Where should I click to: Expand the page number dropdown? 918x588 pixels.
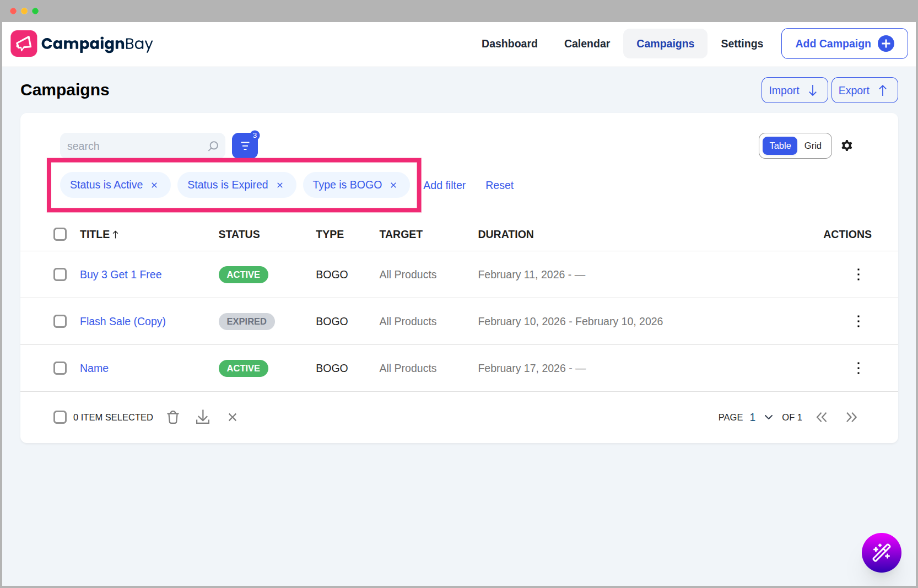[768, 417]
